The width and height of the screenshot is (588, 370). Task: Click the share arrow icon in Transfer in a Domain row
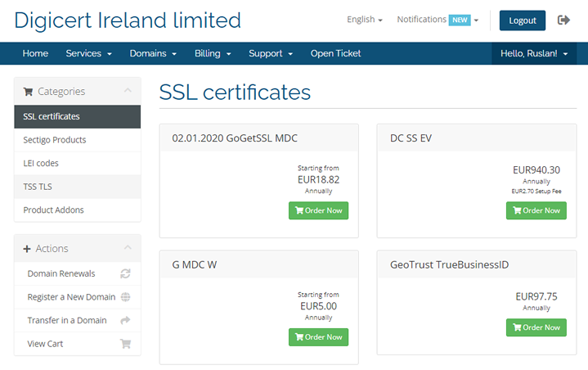pos(125,320)
